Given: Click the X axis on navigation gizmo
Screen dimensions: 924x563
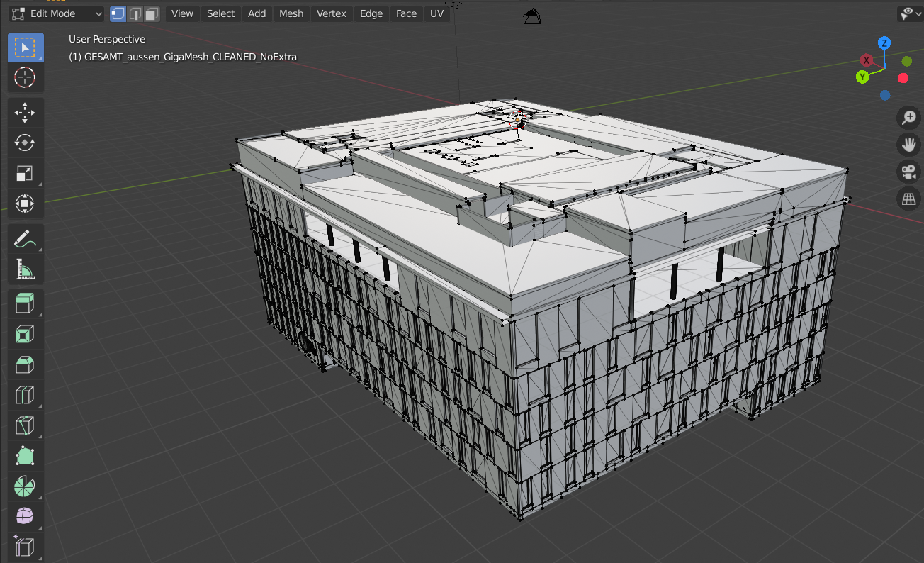Looking at the screenshot, I should 866,60.
